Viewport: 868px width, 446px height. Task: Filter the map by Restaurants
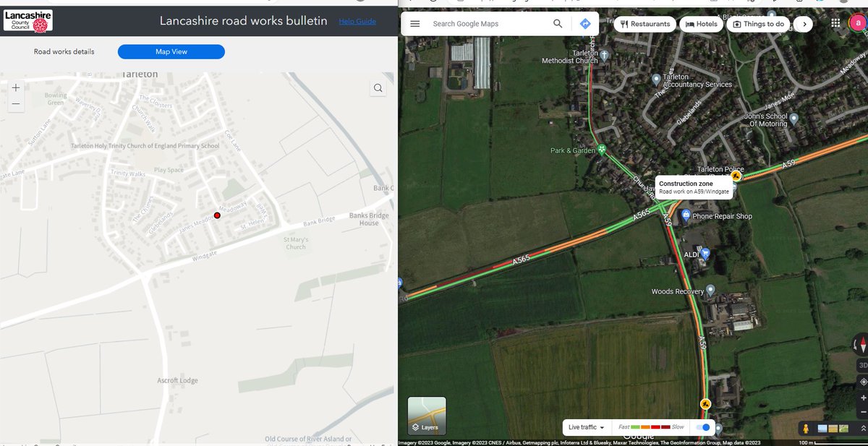[645, 24]
